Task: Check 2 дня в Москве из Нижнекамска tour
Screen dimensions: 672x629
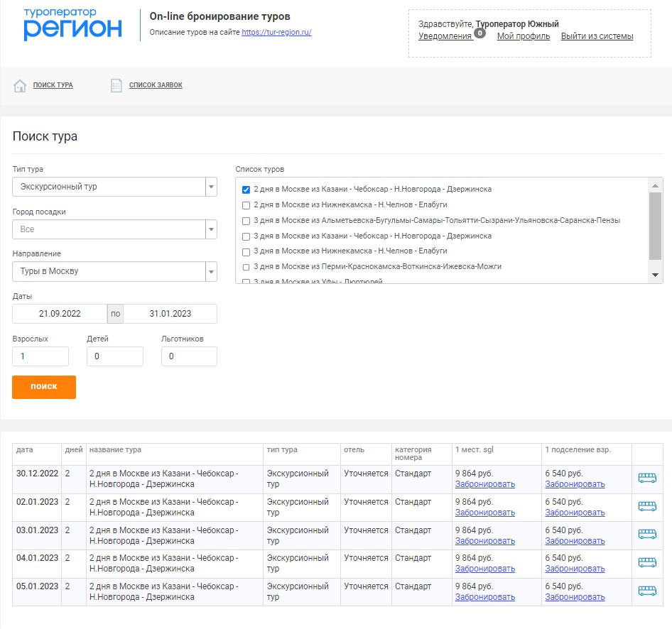Action: [x=246, y=205]
